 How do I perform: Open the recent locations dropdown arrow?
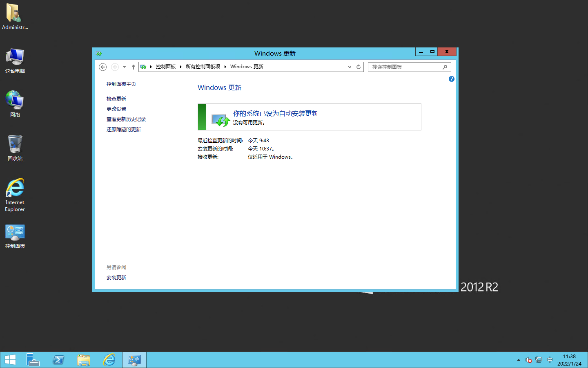coord(124,67)
